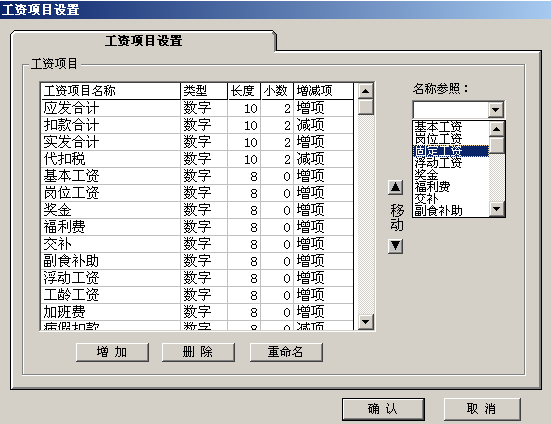Click the 增加 button
The height and width of the screenshot is (424, 551).
(x=112, y=352)
